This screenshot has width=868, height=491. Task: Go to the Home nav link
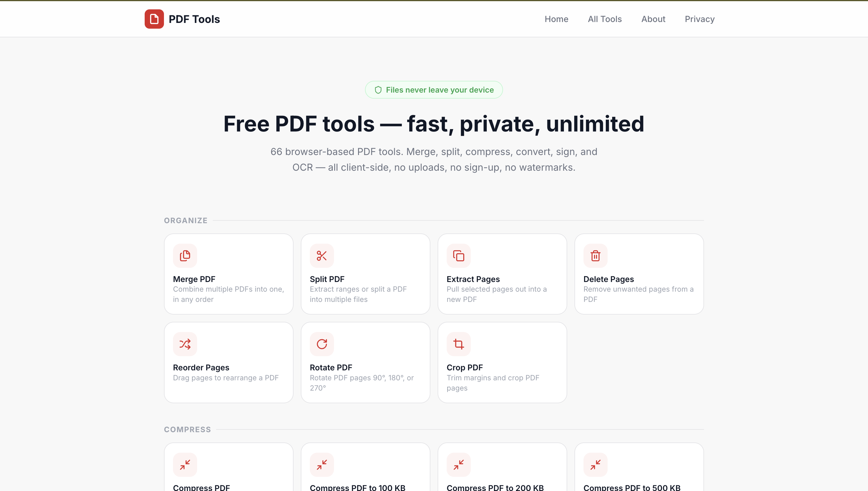tap(556, 19)
